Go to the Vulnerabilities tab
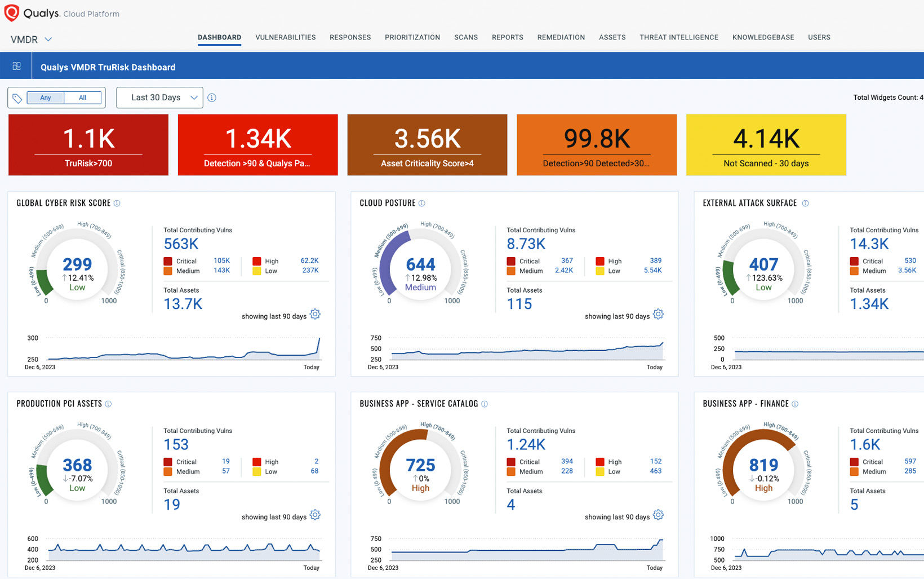 pyautogui.click(x=285, y=37)
